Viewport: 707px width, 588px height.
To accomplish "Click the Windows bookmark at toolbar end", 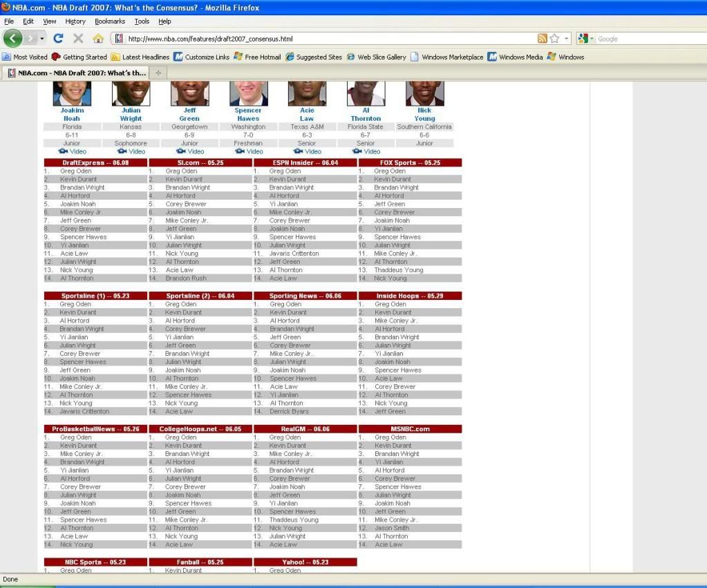I will (x=566, y=57).
